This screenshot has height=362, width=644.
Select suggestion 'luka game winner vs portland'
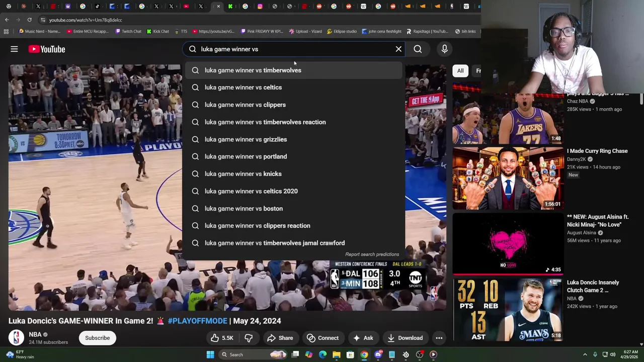coord(294,156)
